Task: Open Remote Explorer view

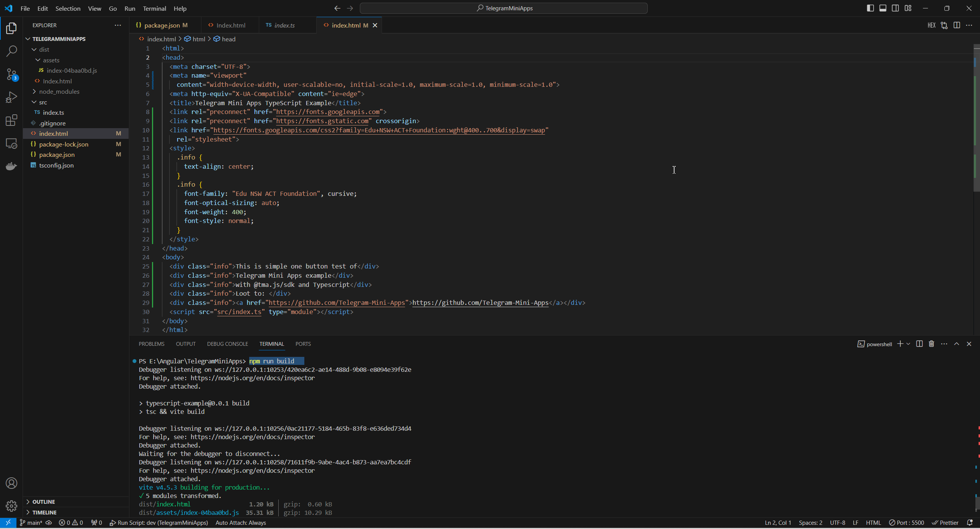Action: [x=11, y=143]
